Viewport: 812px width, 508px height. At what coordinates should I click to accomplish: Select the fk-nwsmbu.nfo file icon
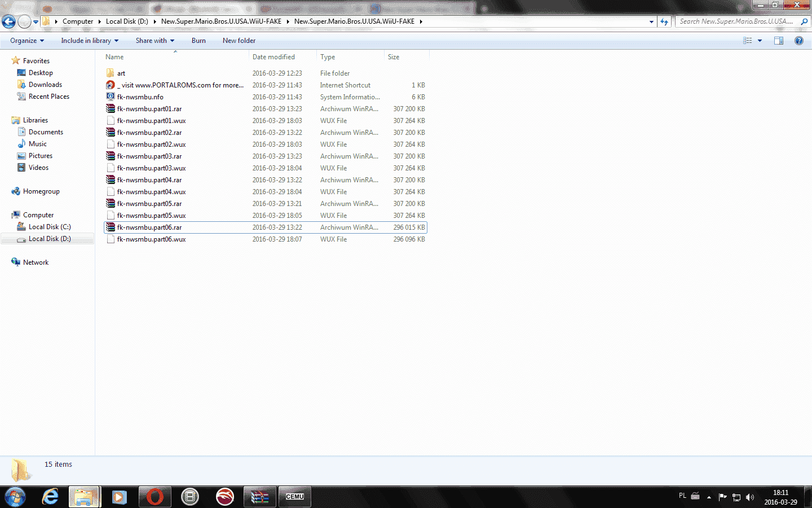coord(111,97)
